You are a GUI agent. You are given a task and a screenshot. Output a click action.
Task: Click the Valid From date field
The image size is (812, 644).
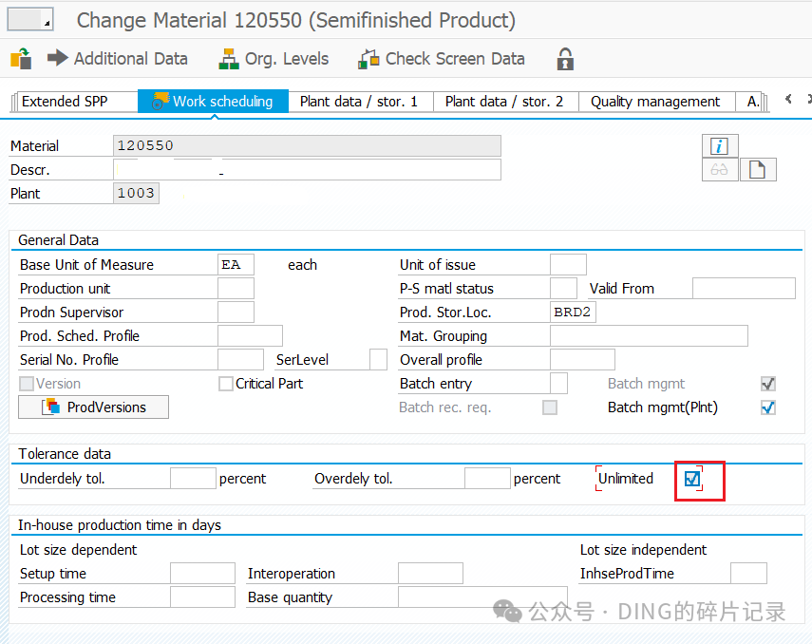click(744, 289)
